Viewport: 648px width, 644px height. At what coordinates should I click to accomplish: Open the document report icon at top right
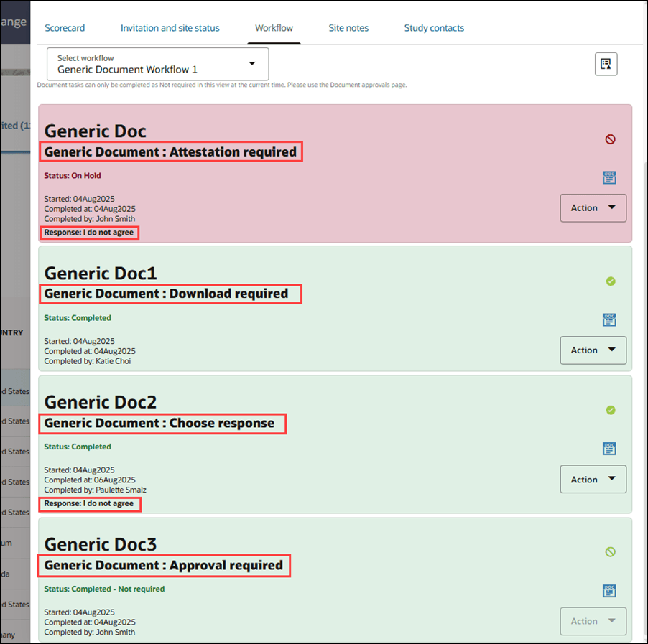coord(606,64)
